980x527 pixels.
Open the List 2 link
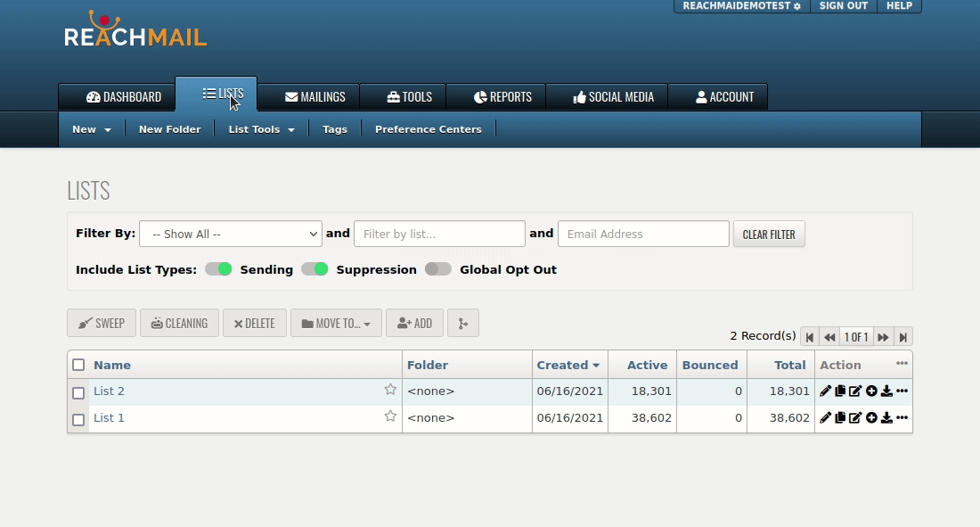[109, 391]
